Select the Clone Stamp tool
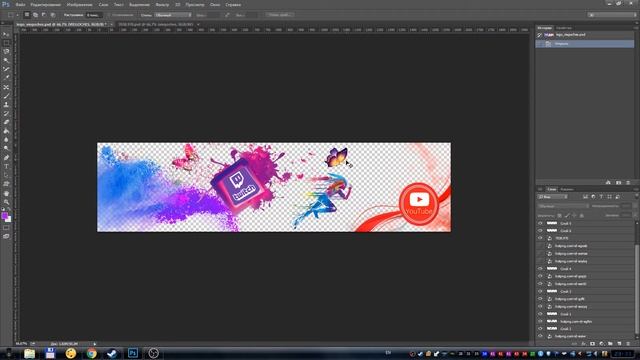 pyautogui.click(x=6, y=104)
